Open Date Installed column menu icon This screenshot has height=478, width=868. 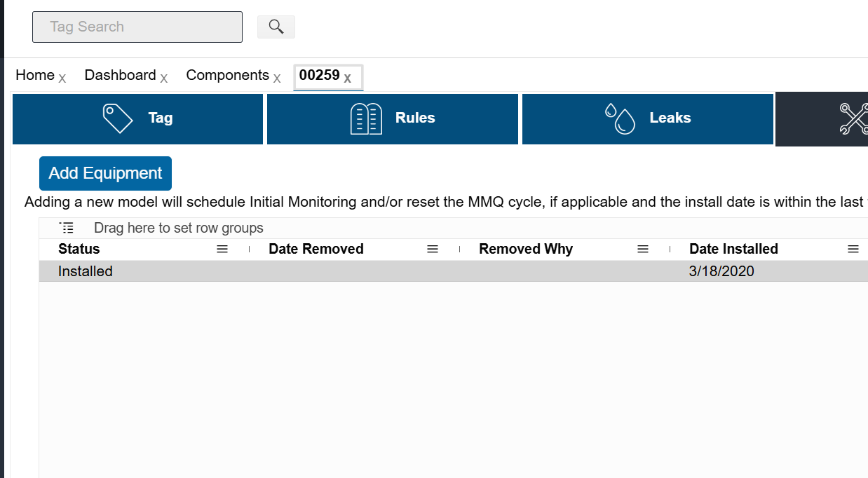853,249
